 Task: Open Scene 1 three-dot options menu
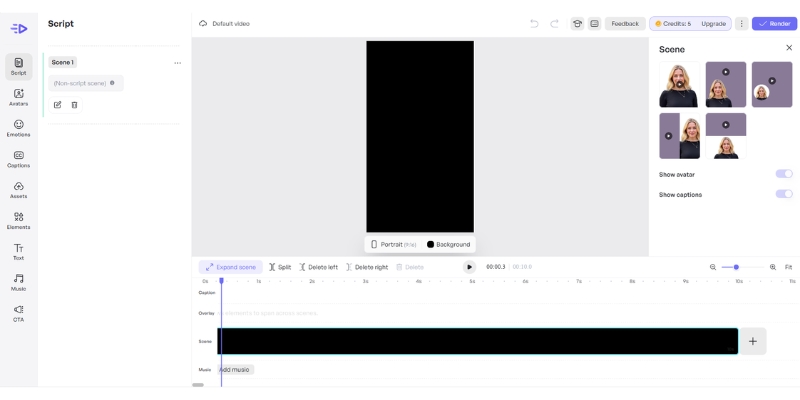[x=177, y=63]
